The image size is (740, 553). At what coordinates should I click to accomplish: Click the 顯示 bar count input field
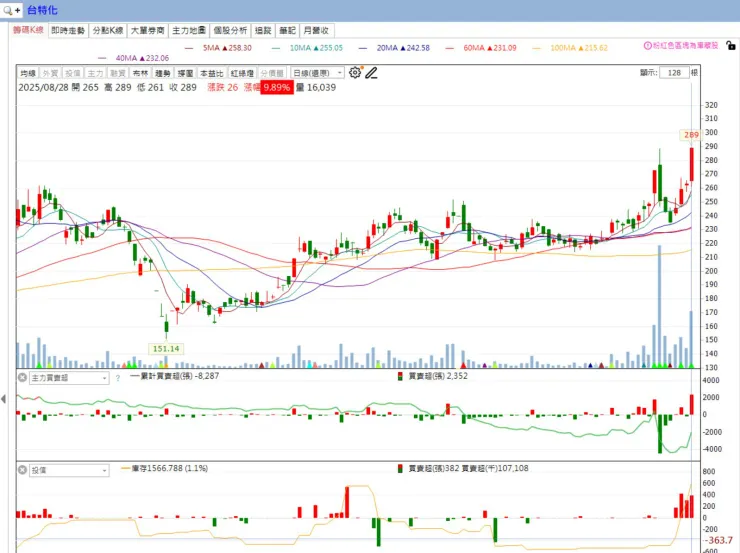pyautogui.click(x=674, y=73)
